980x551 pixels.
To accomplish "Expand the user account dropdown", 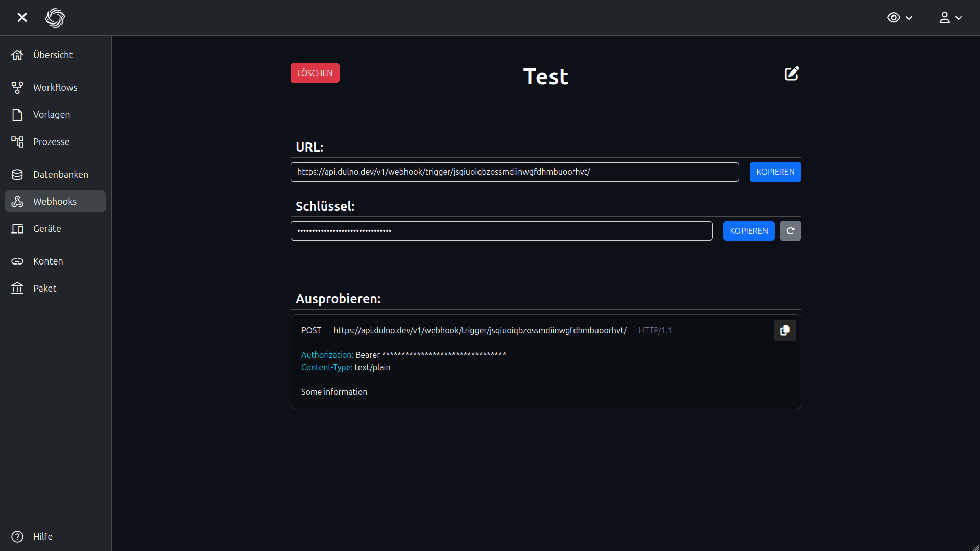I will 950,18.
